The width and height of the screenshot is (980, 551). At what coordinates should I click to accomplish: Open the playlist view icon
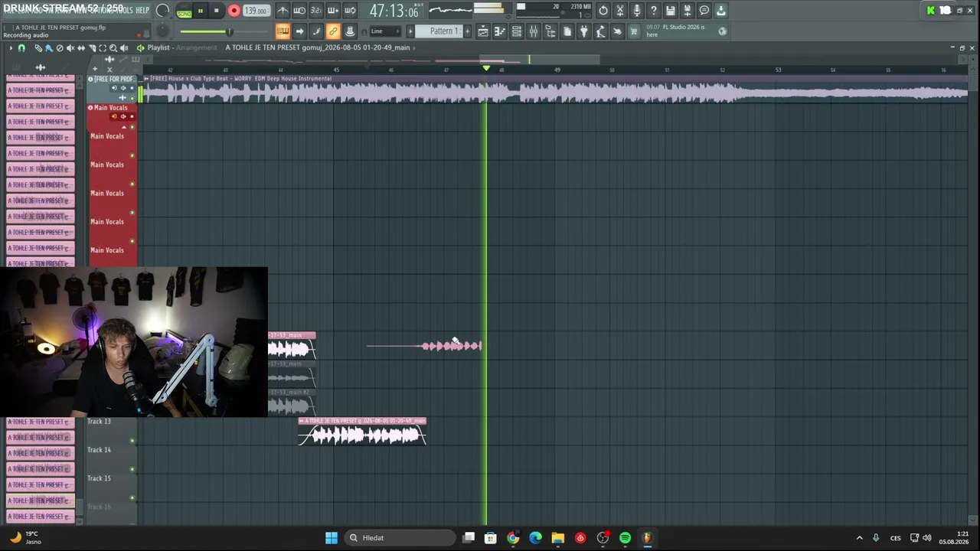483,31
